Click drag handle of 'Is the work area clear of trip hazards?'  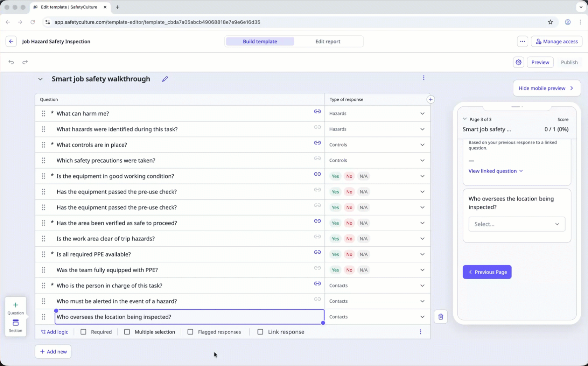point(43,239)
